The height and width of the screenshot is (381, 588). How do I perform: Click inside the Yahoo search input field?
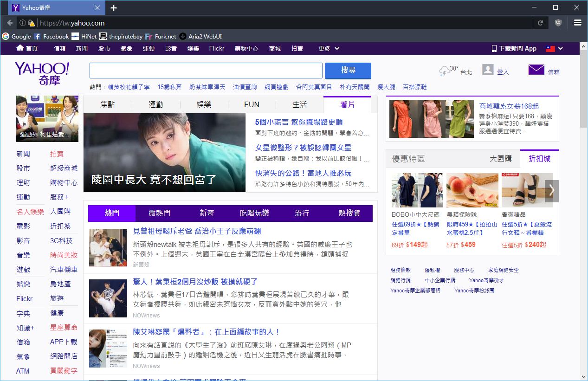coord(206,71)
